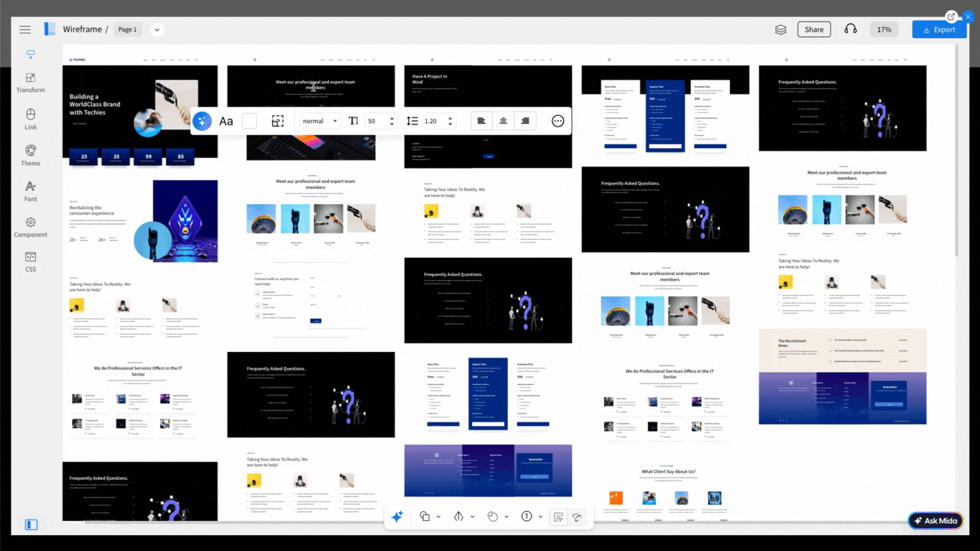Toggle center text alignment in the floating toolbar
980x551 pixels.
pos(503,121)
